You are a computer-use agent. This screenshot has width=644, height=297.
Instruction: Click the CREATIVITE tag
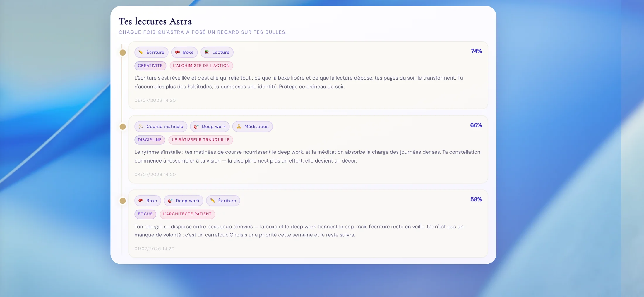pyautogui.click(x=150, y=66)
